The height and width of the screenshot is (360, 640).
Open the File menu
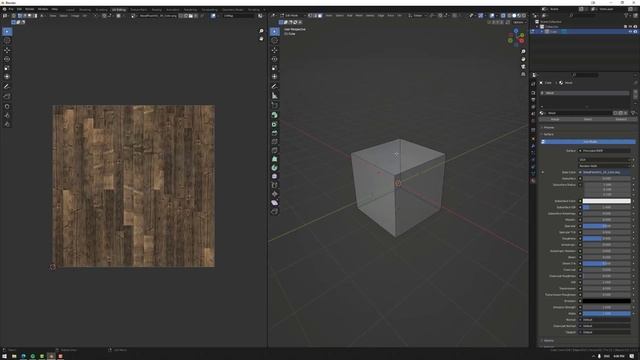(11, 9)
